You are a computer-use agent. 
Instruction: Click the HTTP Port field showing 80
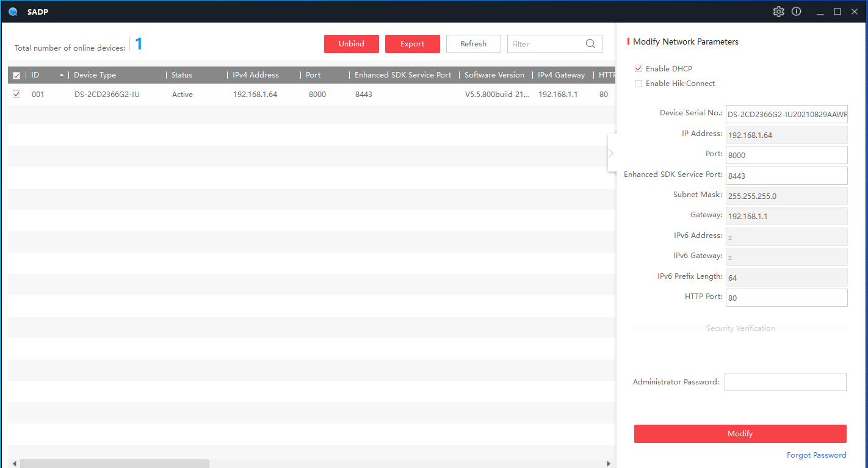point(787,298)
